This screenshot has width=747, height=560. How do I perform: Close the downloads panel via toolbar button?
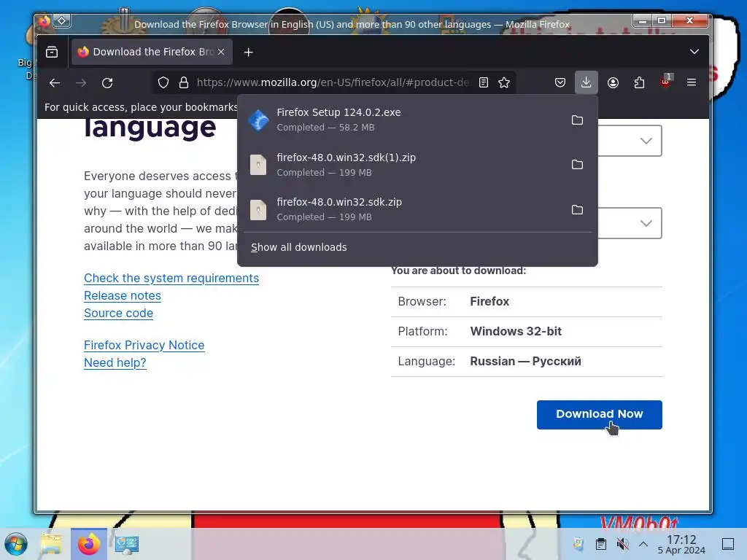586,82
